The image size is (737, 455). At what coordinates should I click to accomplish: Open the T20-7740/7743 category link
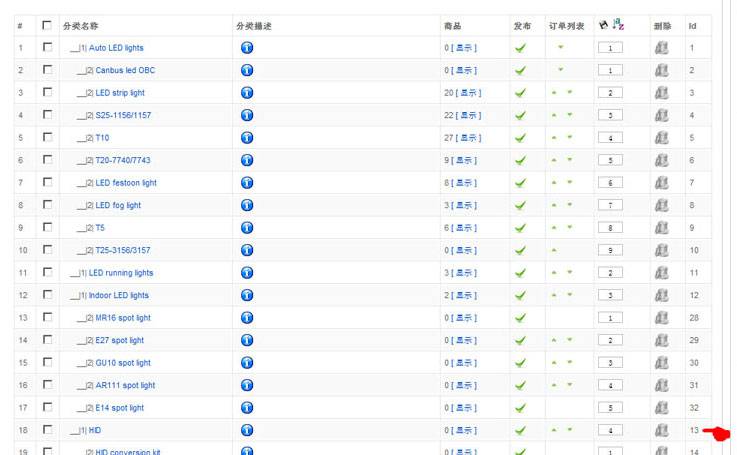[123, 160]
